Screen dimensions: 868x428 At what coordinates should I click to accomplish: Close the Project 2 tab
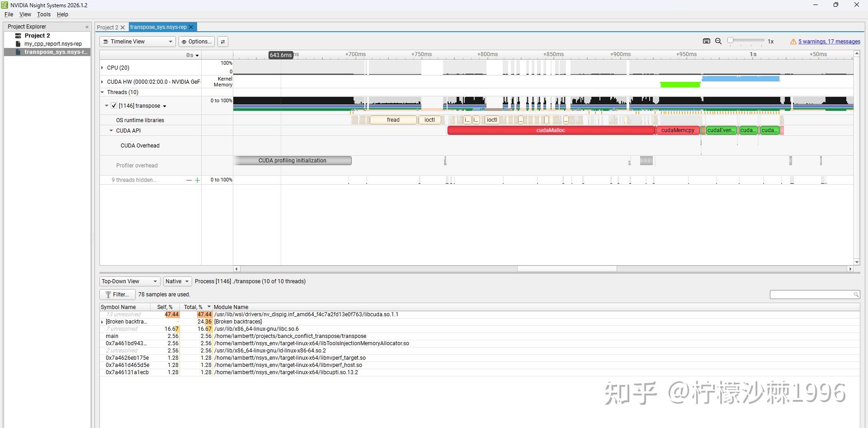[123, 28]
